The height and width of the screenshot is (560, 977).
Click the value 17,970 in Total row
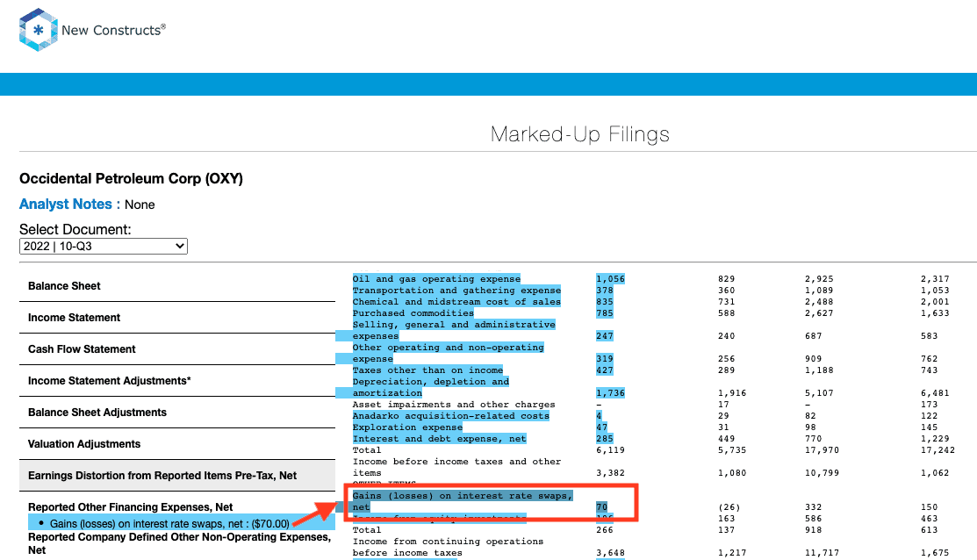click(822, 450)
